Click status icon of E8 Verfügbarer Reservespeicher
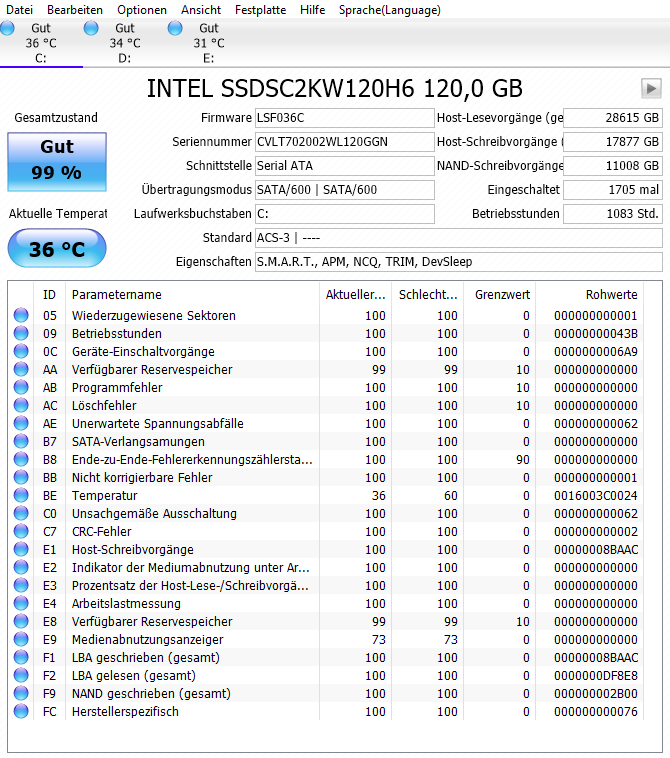The image size is (670, 758). pos(21,621)
